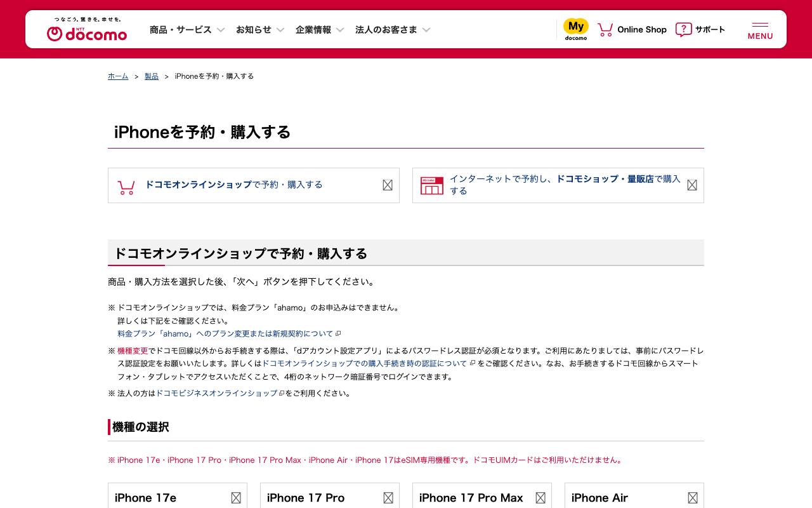The image size is (812, 508).
Task: Go to Online Shop text link
Action: [x=642, y=29]
